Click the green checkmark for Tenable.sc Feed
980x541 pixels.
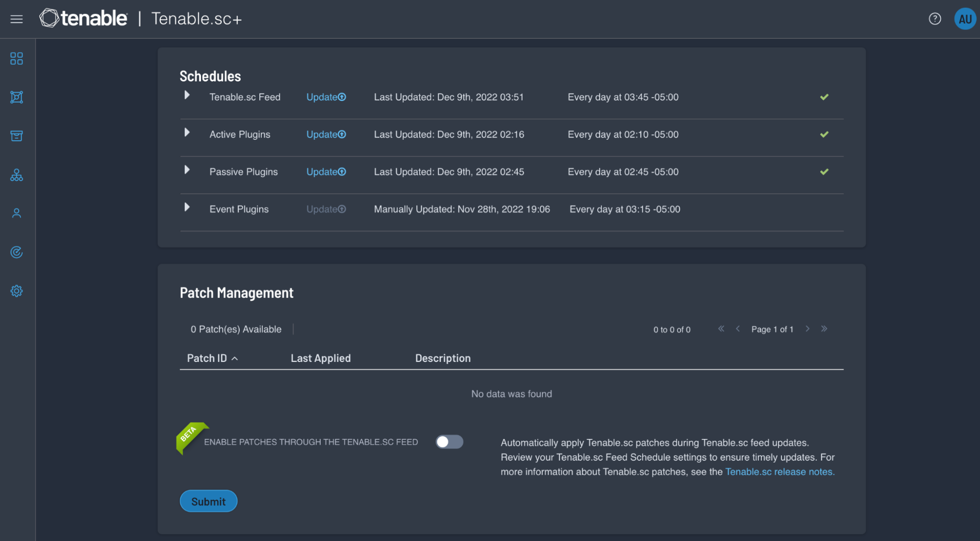[x=824, y=97]
